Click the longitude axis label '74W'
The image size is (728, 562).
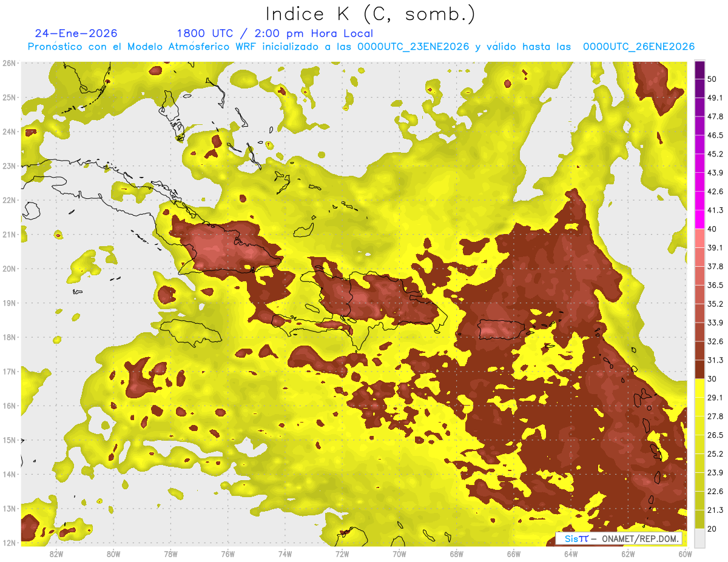[285, 554]
